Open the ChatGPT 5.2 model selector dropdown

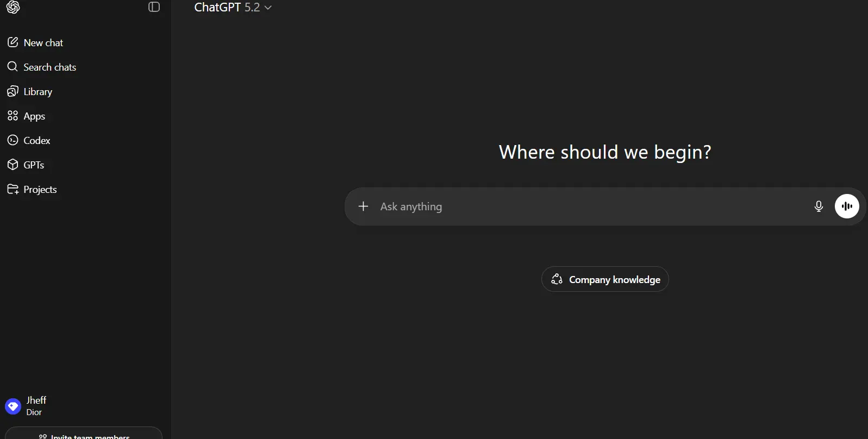(233, 8)
